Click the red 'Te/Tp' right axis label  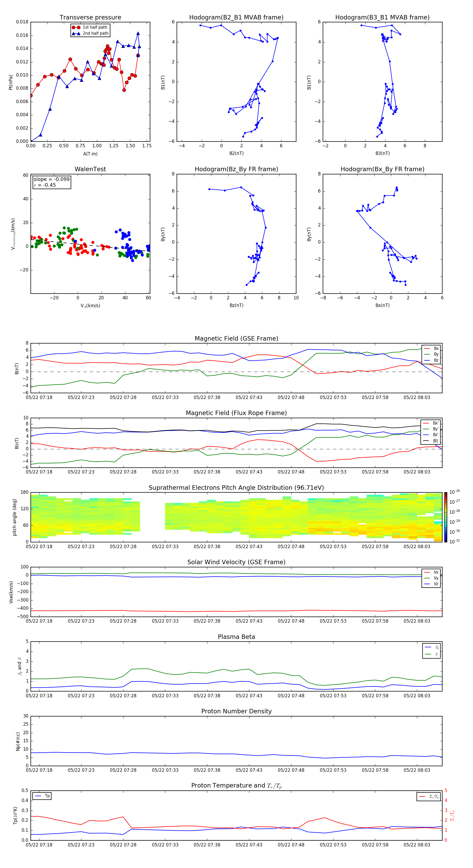pos(453,816)
